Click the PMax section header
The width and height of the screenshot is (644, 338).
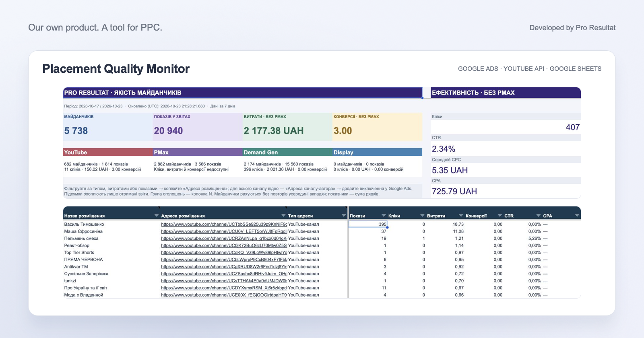pyautogui.click(x=198, y=152)
